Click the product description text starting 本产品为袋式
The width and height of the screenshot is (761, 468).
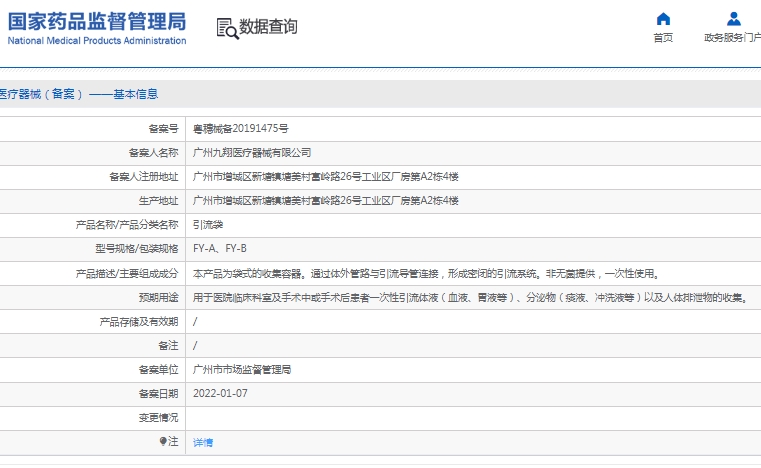pos(426,274)
